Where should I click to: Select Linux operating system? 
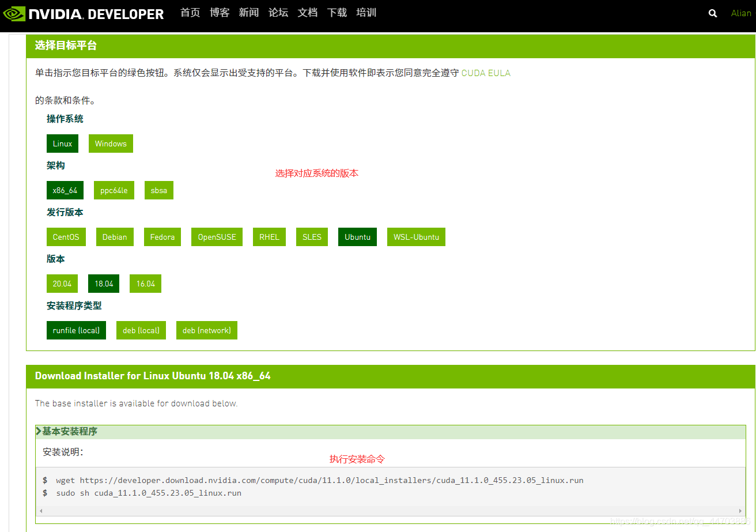click(63, 144)
